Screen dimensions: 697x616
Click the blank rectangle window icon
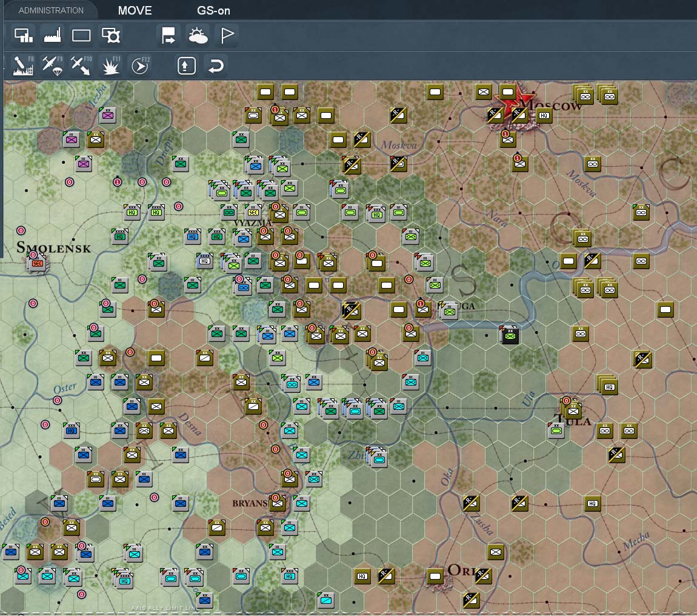[81, 36]
